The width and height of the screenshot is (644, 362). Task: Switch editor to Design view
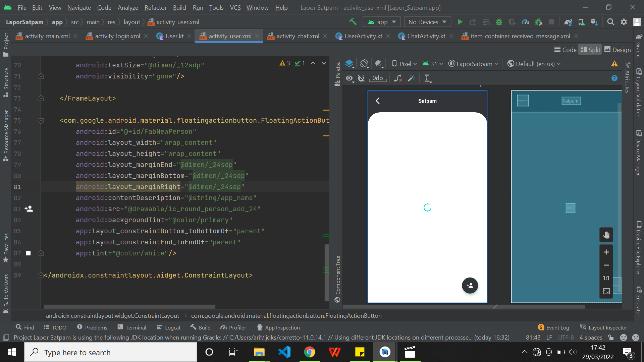click(x=618, y=50)
